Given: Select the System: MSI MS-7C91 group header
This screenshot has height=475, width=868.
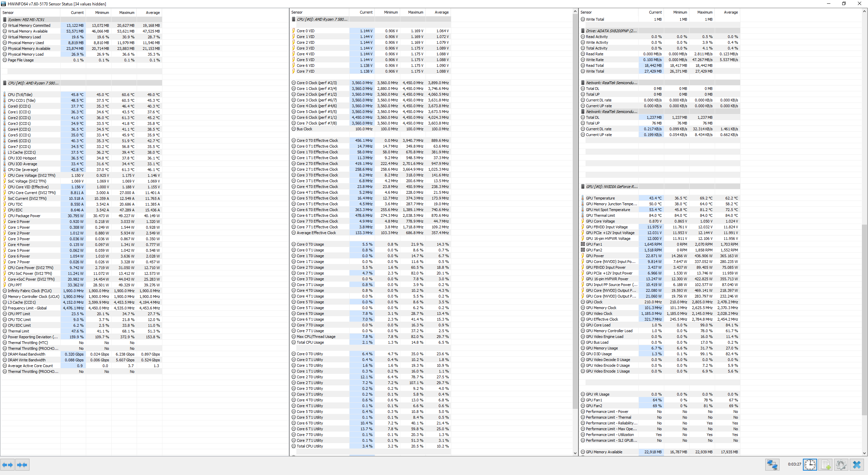Looking at the screenshot, I should (x=26, y=20).
